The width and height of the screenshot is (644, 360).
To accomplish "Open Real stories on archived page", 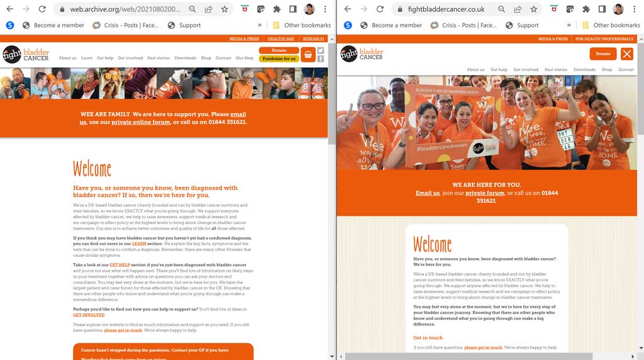I will [158, 58].
